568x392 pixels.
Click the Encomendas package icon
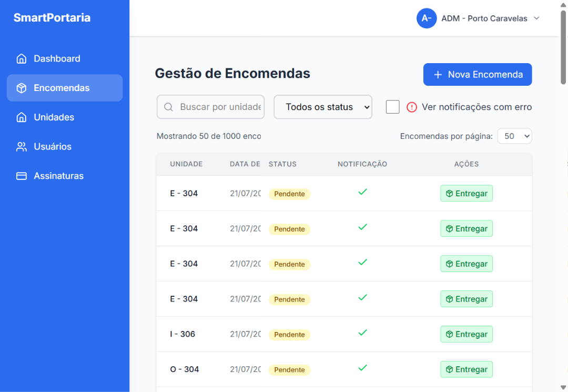[22, 88]
